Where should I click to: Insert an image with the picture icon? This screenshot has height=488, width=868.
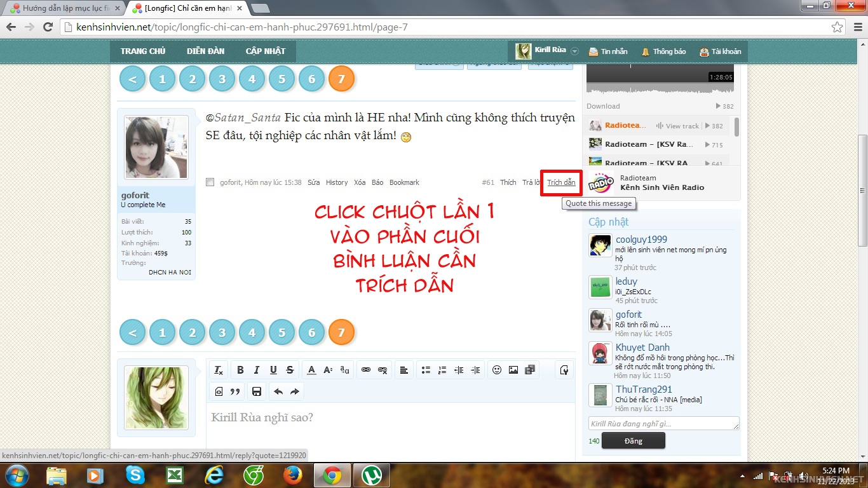pyautogui.click(x=513, y=370)
